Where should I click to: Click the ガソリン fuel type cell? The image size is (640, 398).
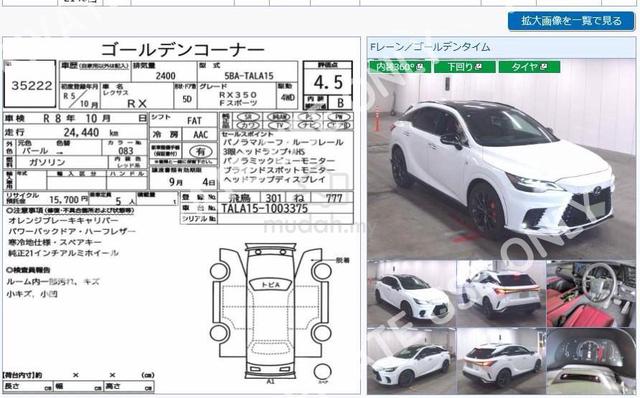(x=47, y=162)
